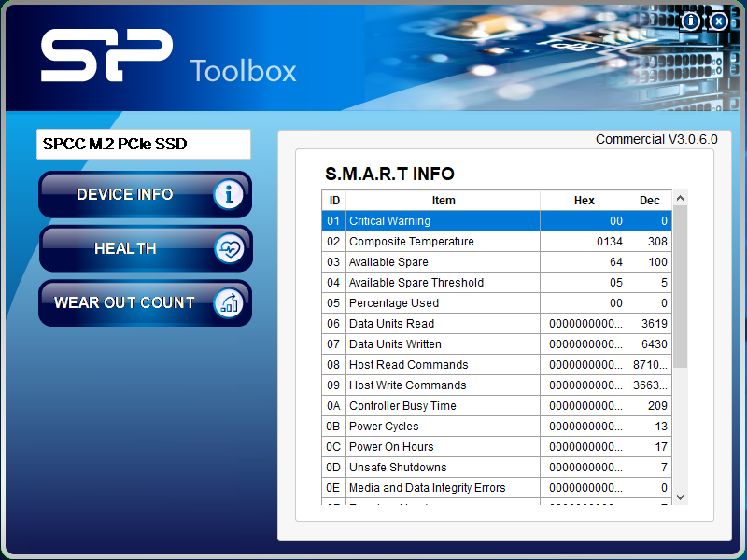
Task: Select the Available Spare row
Action: 497,262
